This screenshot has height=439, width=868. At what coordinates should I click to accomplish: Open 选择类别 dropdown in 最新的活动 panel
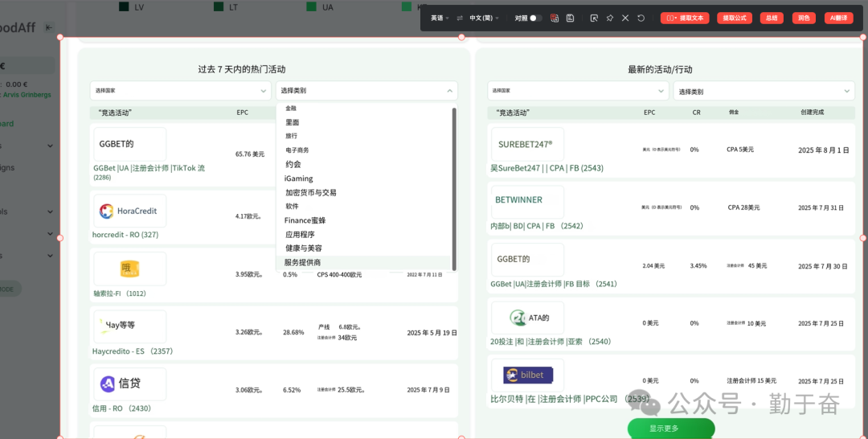(x=764, y=92)
